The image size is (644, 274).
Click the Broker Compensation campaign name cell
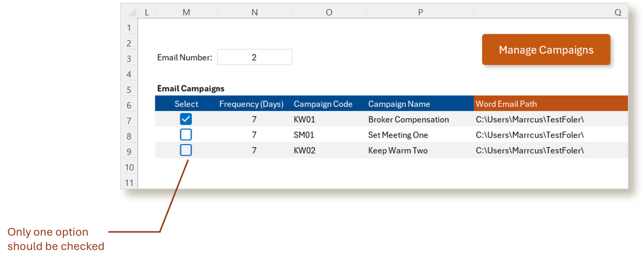click(408, 119)
